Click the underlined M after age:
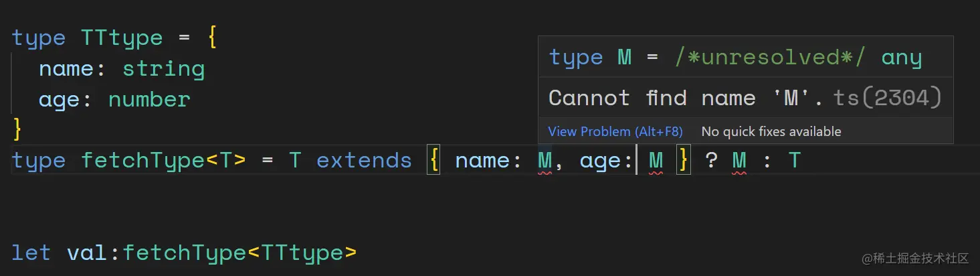The height and width of the screenshot is (276, 980). (x=656, y=161)
